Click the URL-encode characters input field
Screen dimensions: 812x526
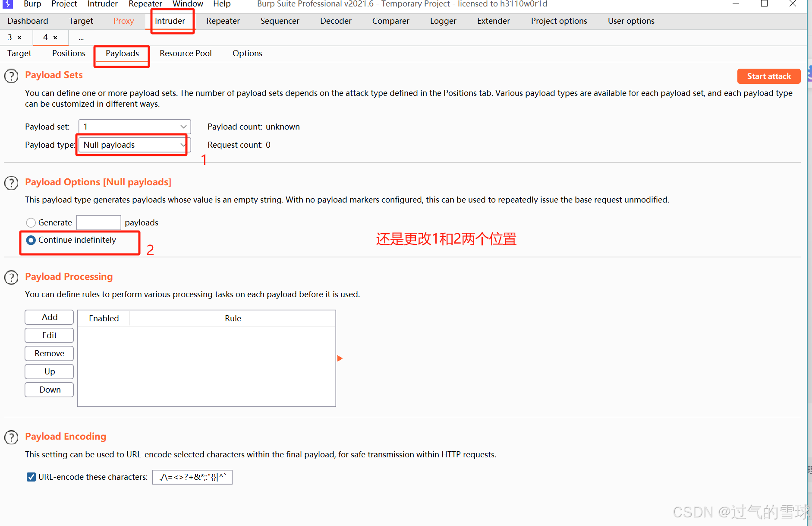pos(192,477)
